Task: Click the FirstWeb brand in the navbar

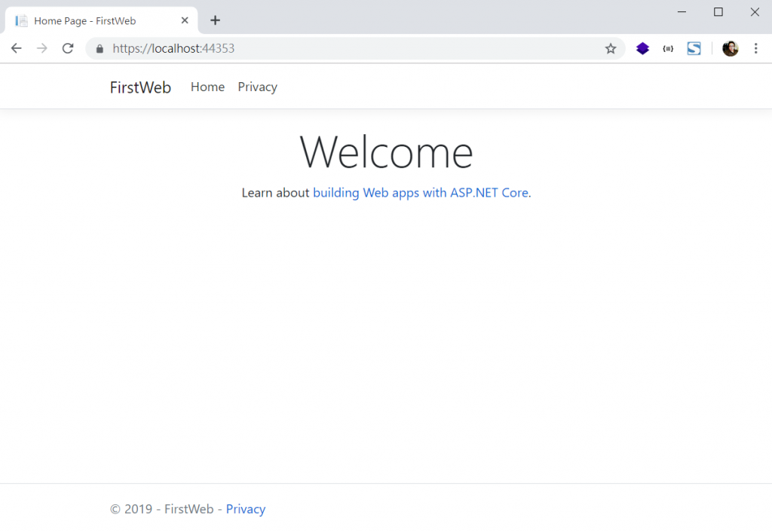Action: (x=140, y=87)
